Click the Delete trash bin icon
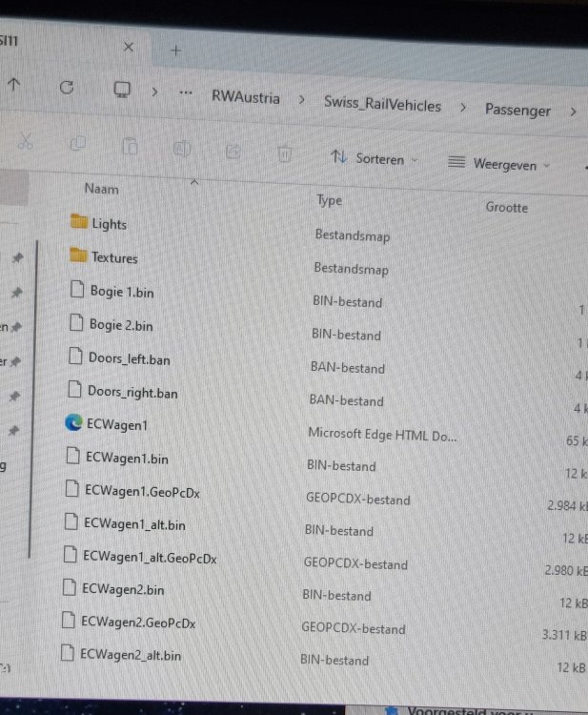This screenshot has width=588, height=715. pos(283,153)
